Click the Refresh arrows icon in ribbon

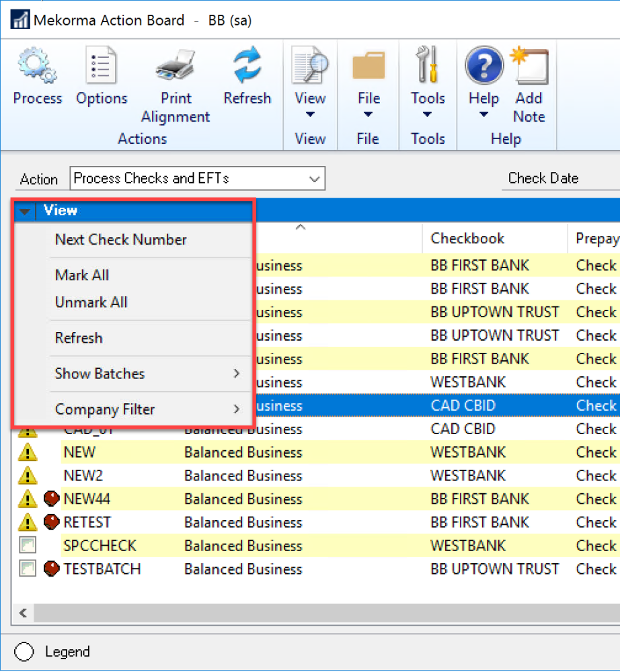pos(247,65)
